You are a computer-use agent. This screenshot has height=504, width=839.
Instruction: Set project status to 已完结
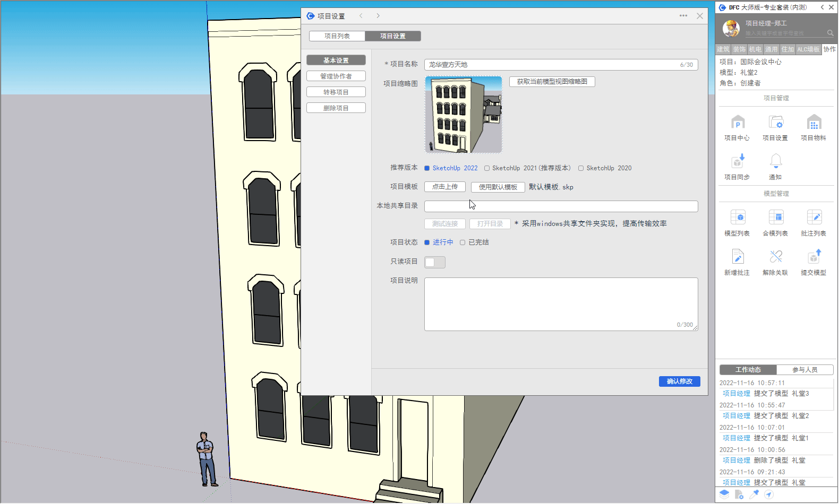(x=463, y=242)
